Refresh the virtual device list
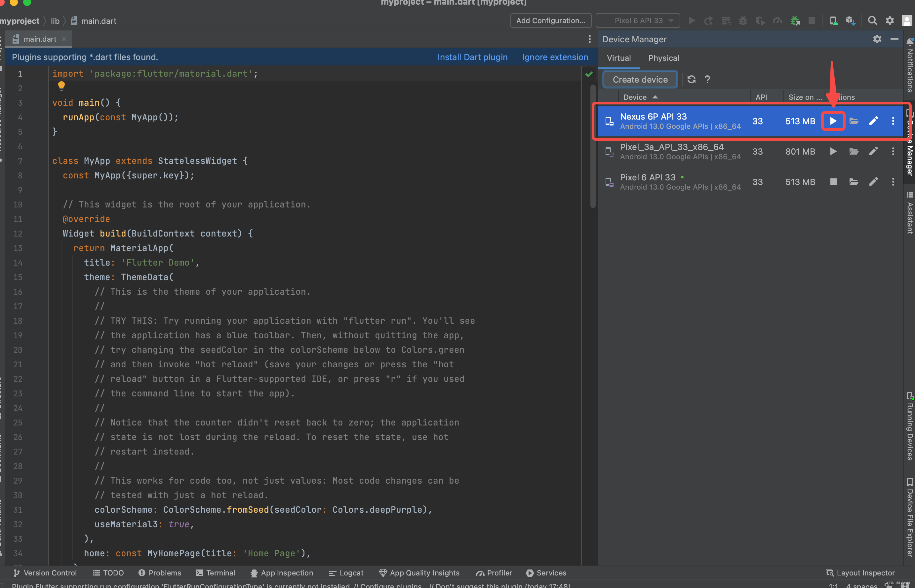 691,79
